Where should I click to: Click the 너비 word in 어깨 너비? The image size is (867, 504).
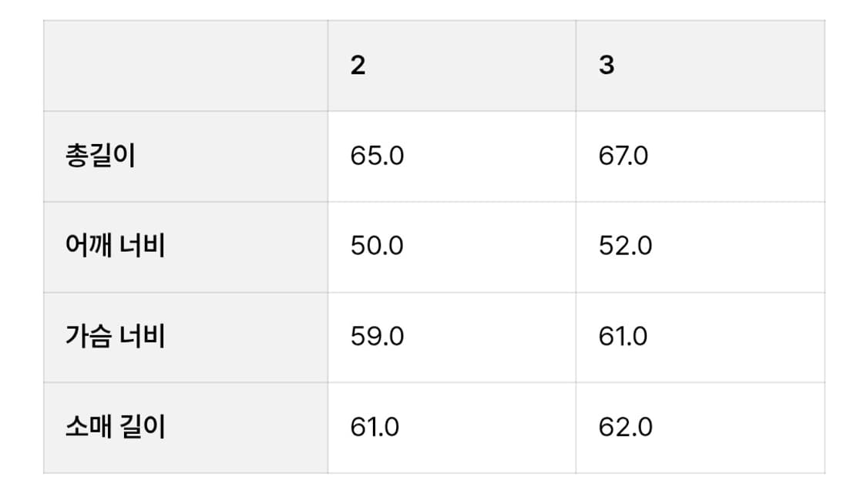[143, 247]
